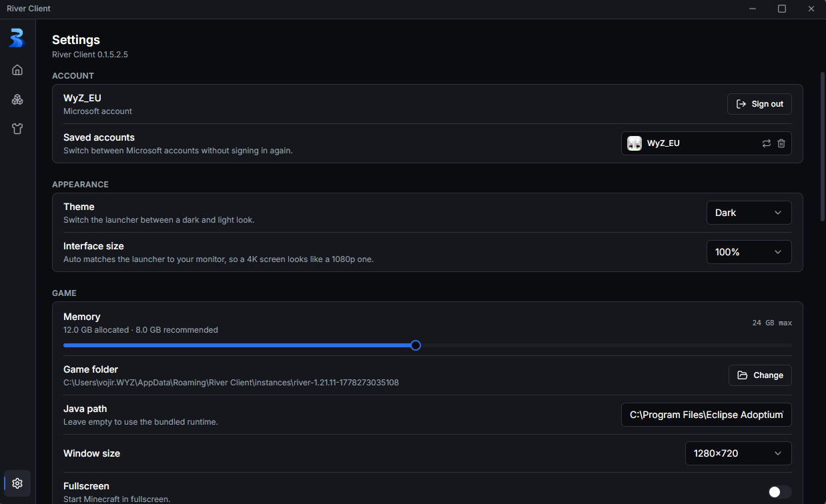Screen dimensions: 826x504
Task: Close the River Client window
Action: pos(811,9)
